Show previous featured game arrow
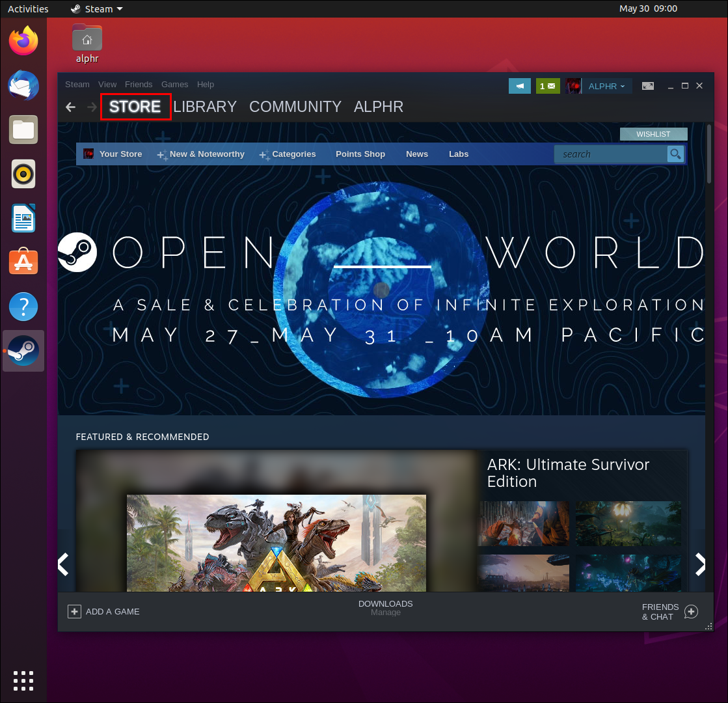The width and height of the screenshot is (728, 703). (x=64, y=564)
